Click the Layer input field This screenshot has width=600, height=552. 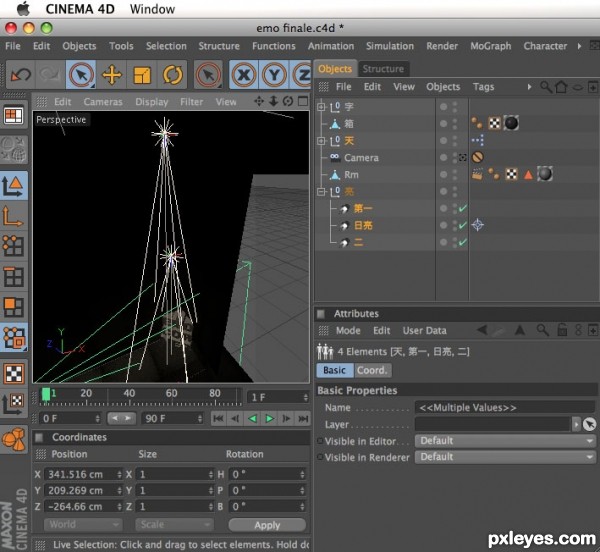492,424
